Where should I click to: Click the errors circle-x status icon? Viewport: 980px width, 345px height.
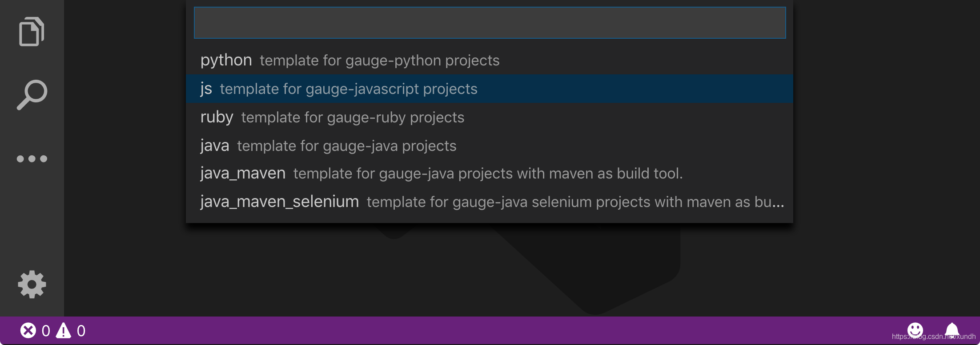coord(28,331)
